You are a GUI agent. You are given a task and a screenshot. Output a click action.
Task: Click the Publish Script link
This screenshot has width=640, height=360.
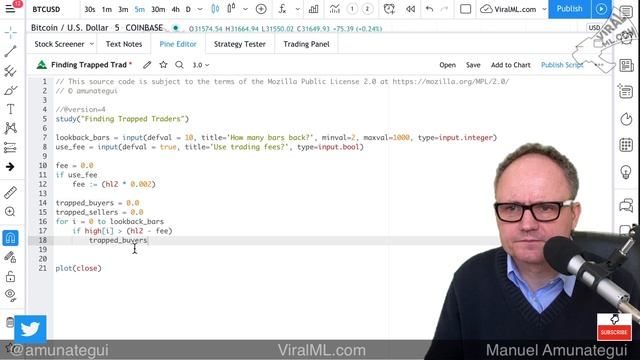(x=562, y=65)
